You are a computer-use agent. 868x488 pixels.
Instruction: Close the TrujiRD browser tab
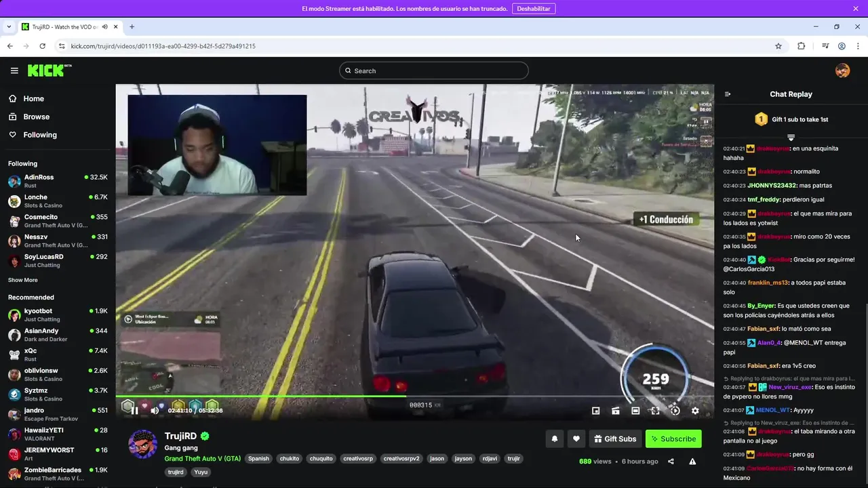point(116,26)
